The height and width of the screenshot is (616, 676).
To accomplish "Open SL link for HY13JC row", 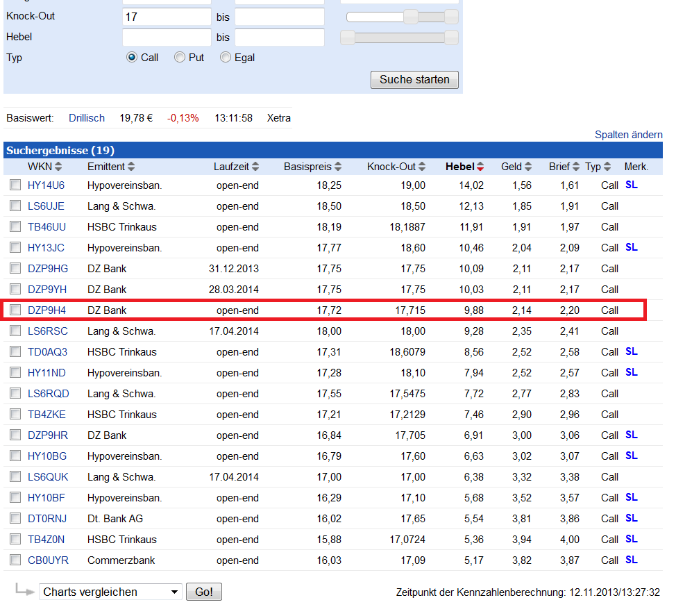I will point(631,247).
